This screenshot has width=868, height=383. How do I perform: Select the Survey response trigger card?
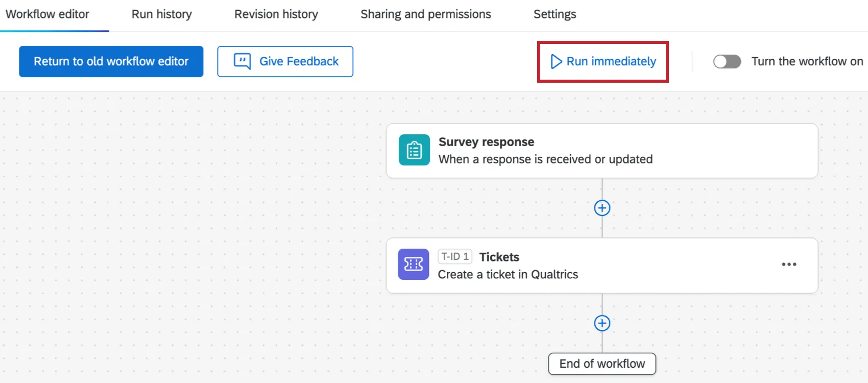click(601, 151)
